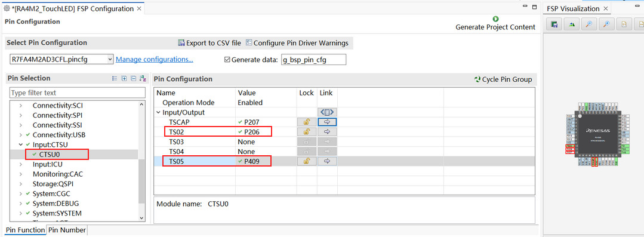
Task: Toggle the lock for the TSCAP pin
Action: 306,122
